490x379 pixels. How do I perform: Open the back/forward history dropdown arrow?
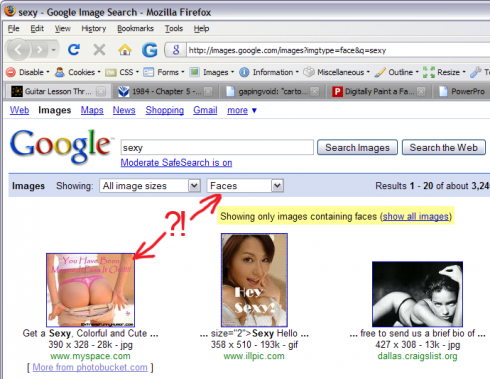[x=53, y=50]
